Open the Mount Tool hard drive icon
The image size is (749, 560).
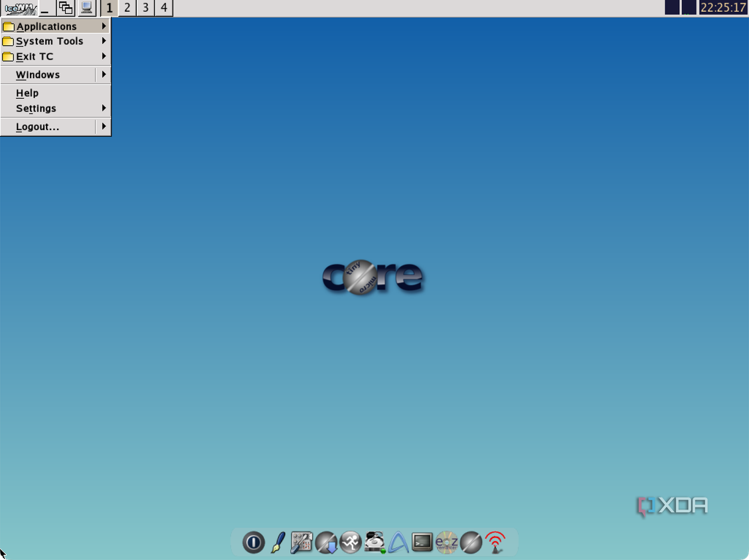tap(375, 542)
